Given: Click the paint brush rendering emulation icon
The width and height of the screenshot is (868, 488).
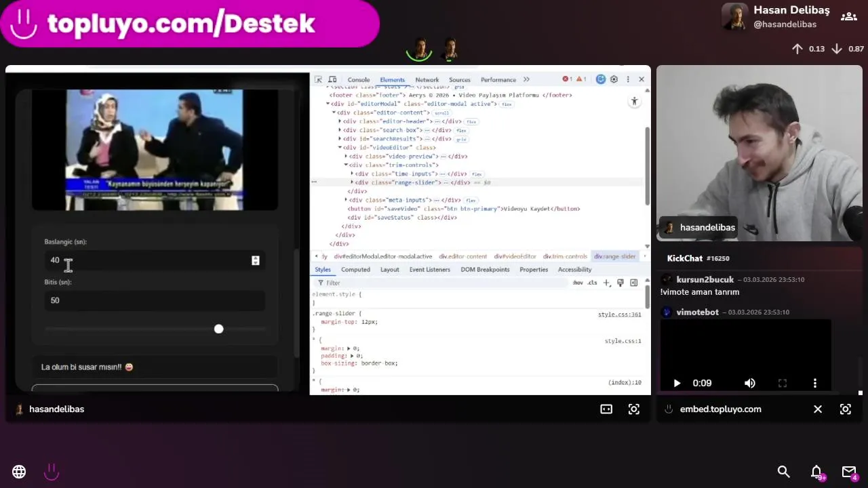Looking at the screenshot, I should (x=620, y=283).
